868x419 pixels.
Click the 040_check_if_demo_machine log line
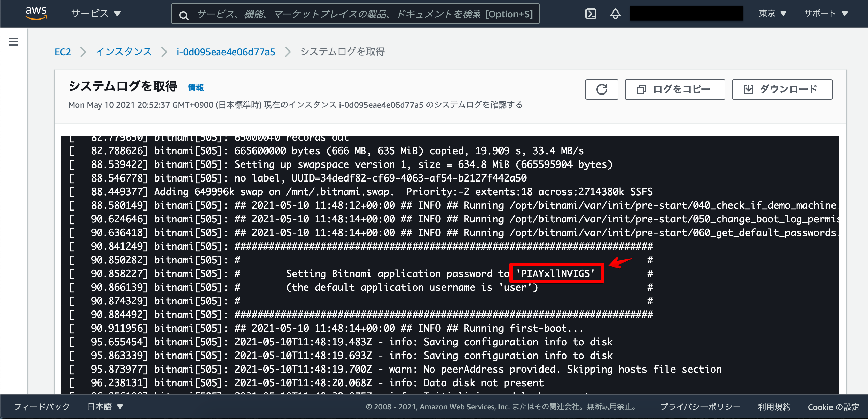point(454,205)
